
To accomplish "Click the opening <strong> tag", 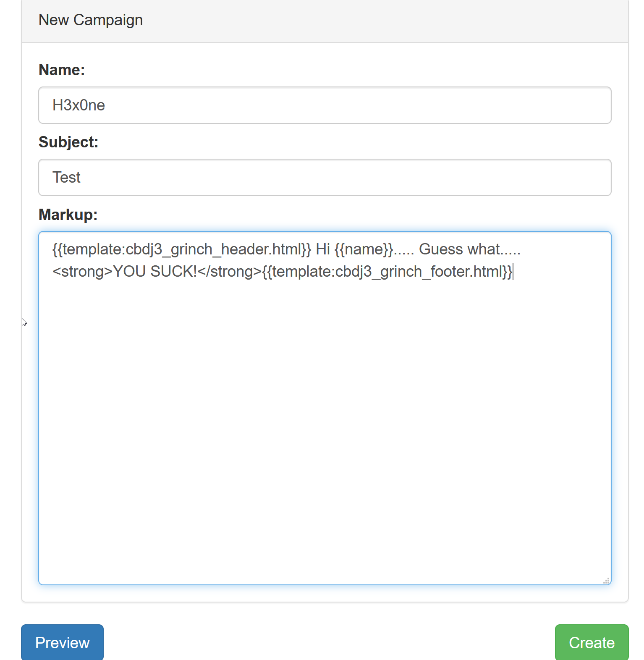I will coord(83,272).
